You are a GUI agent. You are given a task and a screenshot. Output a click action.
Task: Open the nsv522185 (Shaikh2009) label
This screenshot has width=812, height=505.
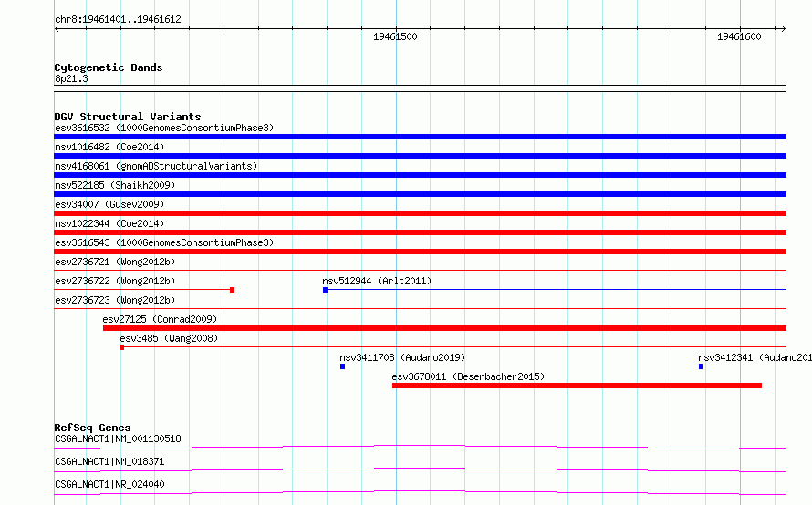(115, 185)
